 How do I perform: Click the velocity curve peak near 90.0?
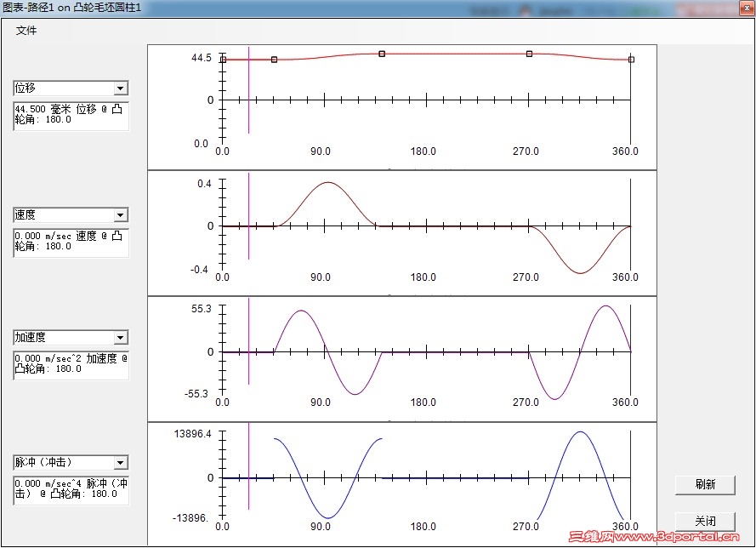328,182
